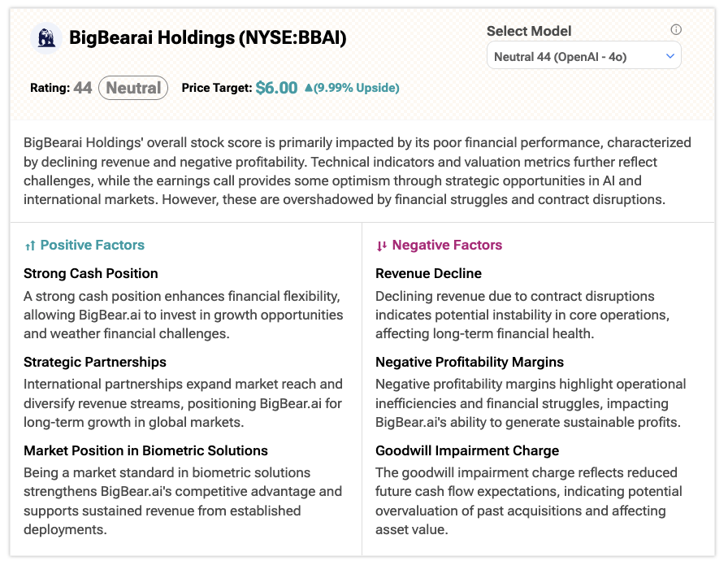Click Market Position in Biometric Solutions heading
Image resolution: width=728 pixels, height=574 pixels.
pyautogui.click(x=145, y=450)
